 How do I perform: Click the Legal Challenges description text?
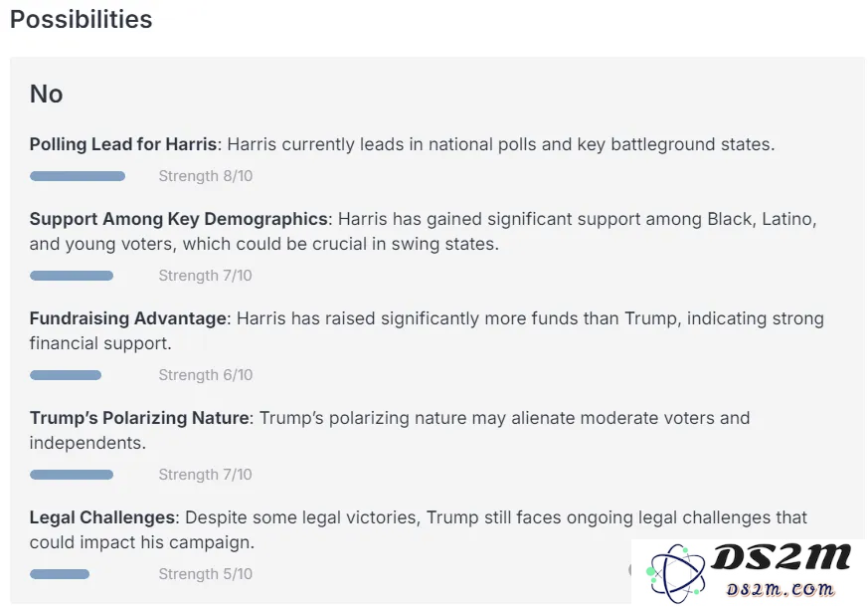pyautogui.click(x=418, y=530)
